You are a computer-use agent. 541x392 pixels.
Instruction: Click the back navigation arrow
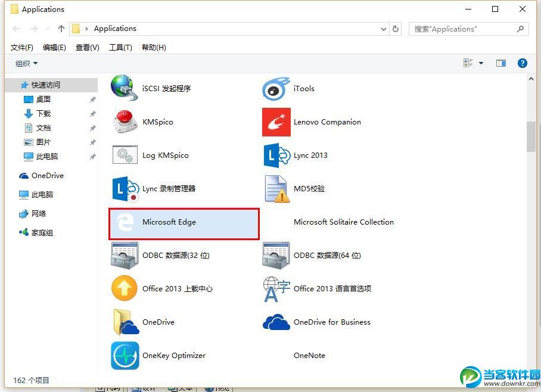(16, 29)
